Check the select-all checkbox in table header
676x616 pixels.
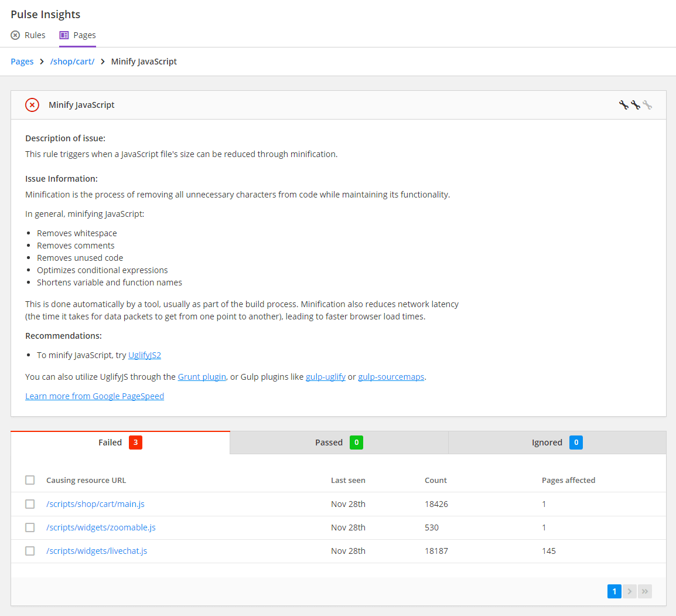click(x=30, y=479)
